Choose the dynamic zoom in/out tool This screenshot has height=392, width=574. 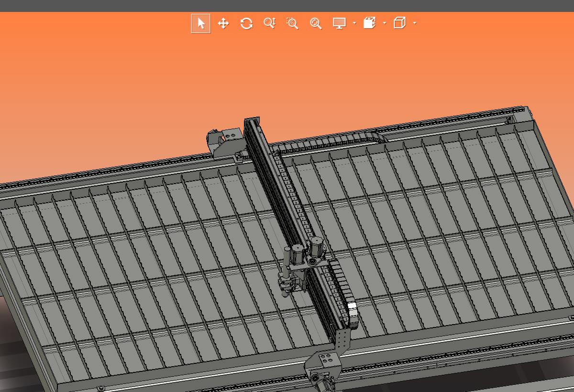(x=270, y=23)
